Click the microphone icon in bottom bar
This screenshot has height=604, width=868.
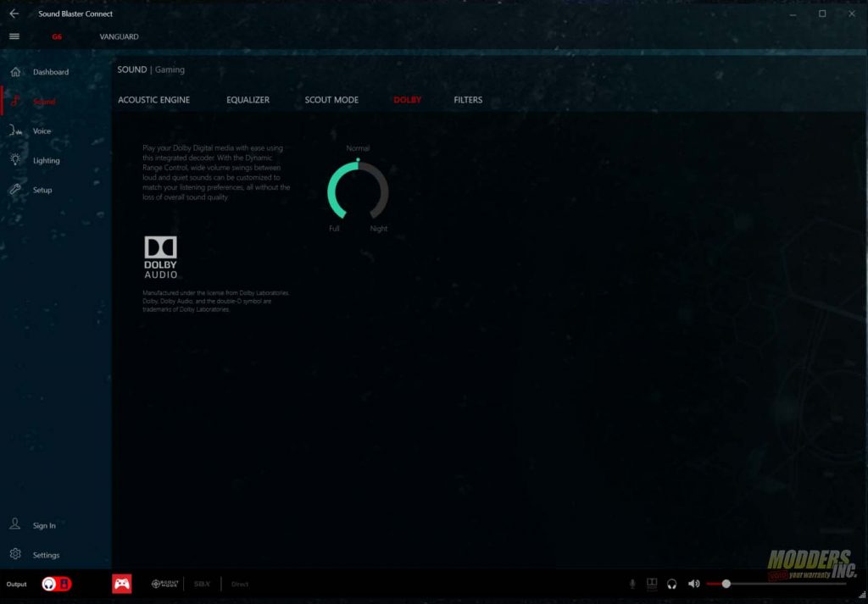(632, 584)
